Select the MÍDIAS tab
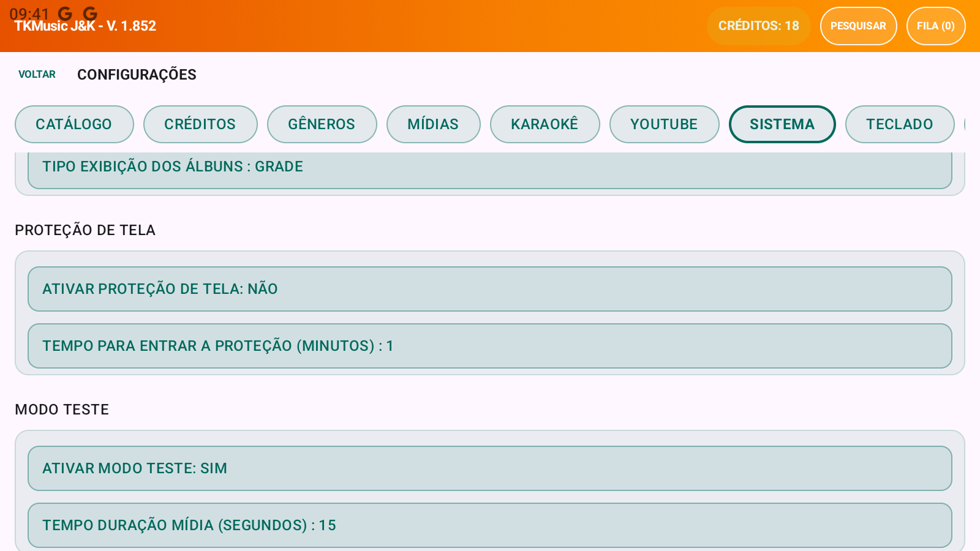The image size is (980, 551). click(433, 124)
